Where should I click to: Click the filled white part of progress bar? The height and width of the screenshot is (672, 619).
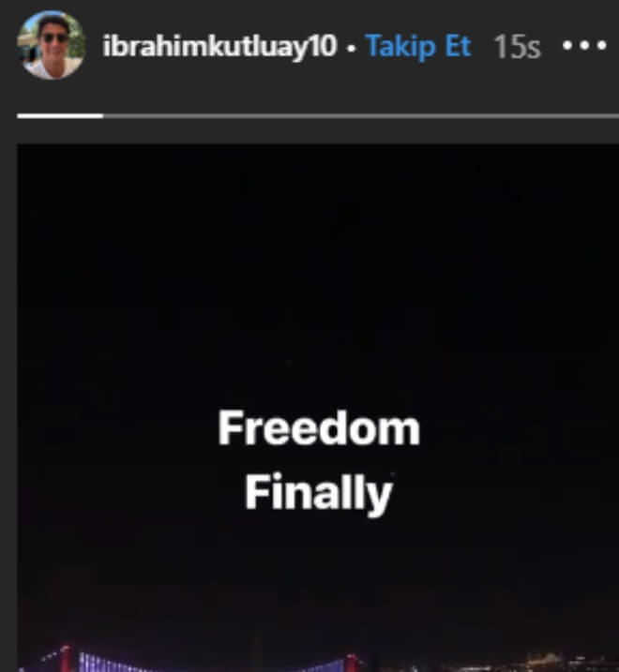pos(60,115)
